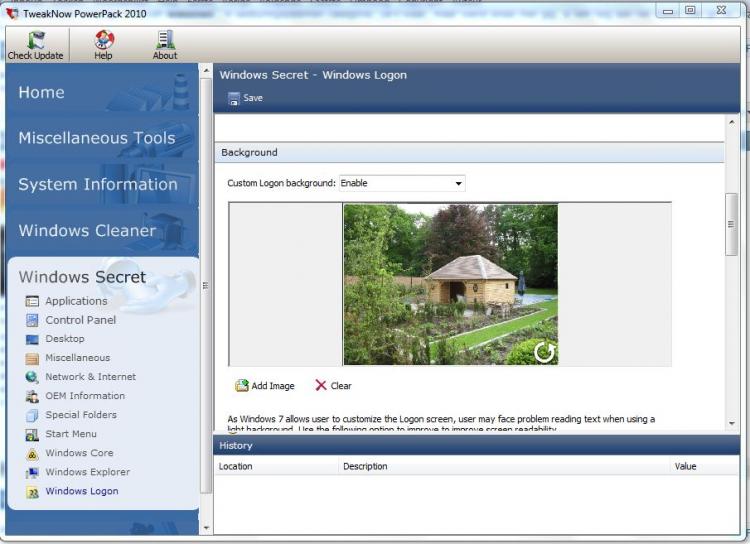Click the Windows Core icon
This screenshot has height=544, width=750.
coord(32,454)
